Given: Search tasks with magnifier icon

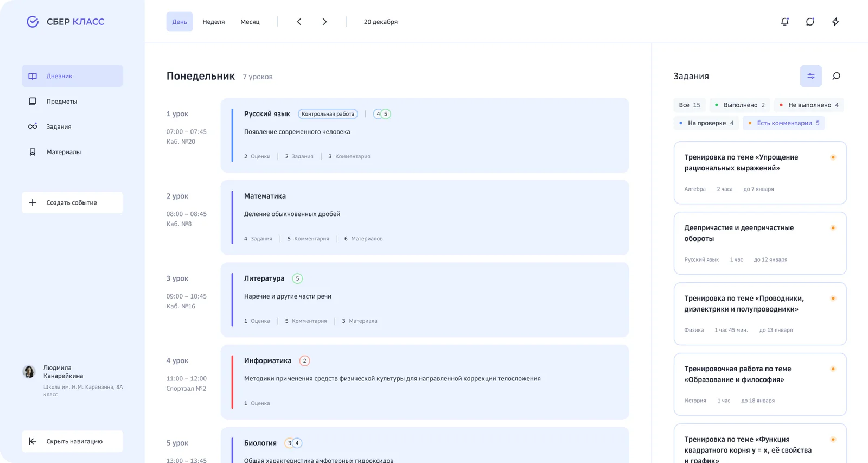Looking at the screenshot, I should pos(836,76).
